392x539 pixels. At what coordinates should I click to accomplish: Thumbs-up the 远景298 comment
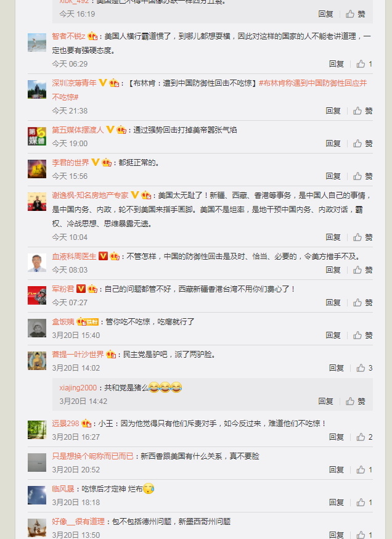364,437
